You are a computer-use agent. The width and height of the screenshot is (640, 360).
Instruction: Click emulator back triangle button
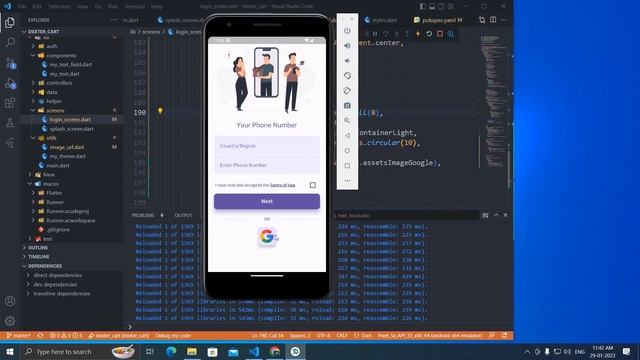pyautogui.click(x=347, y=136)
